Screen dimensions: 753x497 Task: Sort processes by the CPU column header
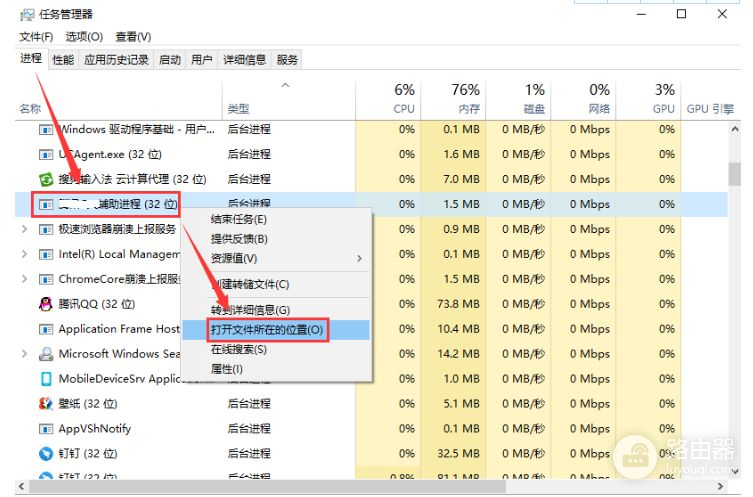[404, 98]
